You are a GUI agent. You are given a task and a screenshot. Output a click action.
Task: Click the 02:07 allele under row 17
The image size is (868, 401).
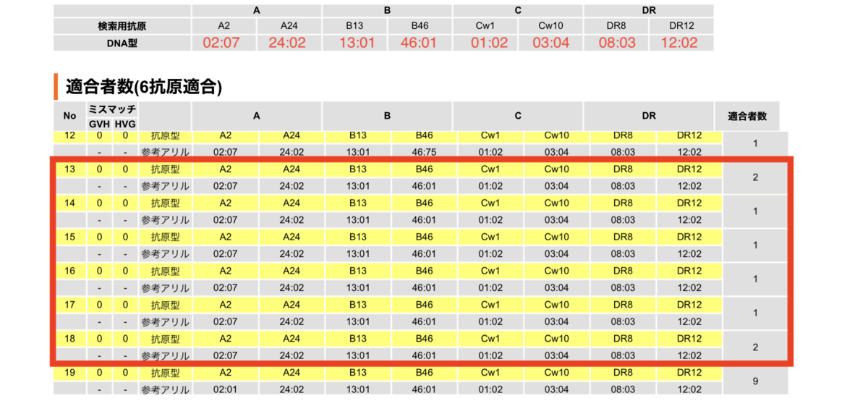click(x=226, y=322)
